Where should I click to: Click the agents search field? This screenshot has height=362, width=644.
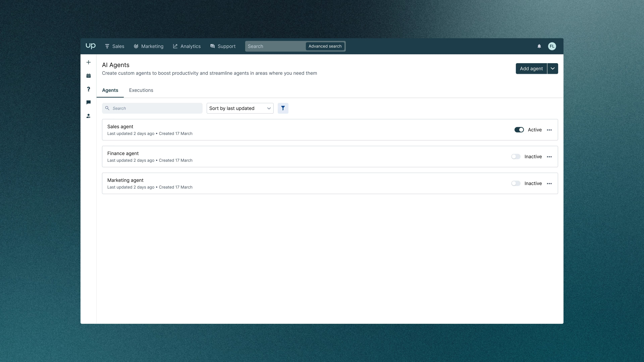pos(152,108)
